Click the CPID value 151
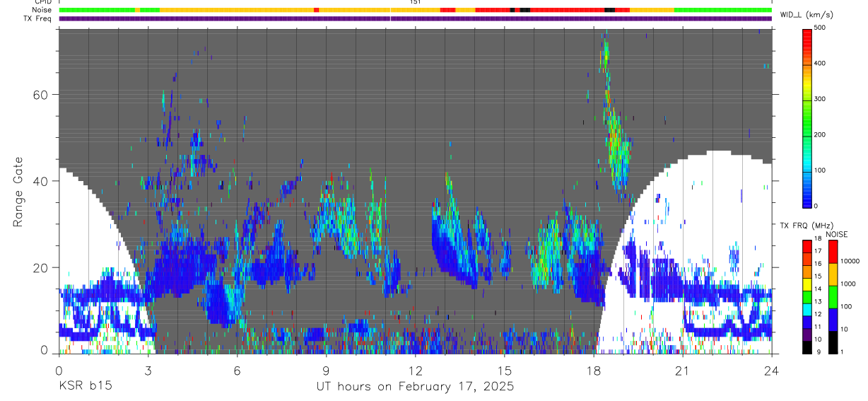 coord(415,2)
